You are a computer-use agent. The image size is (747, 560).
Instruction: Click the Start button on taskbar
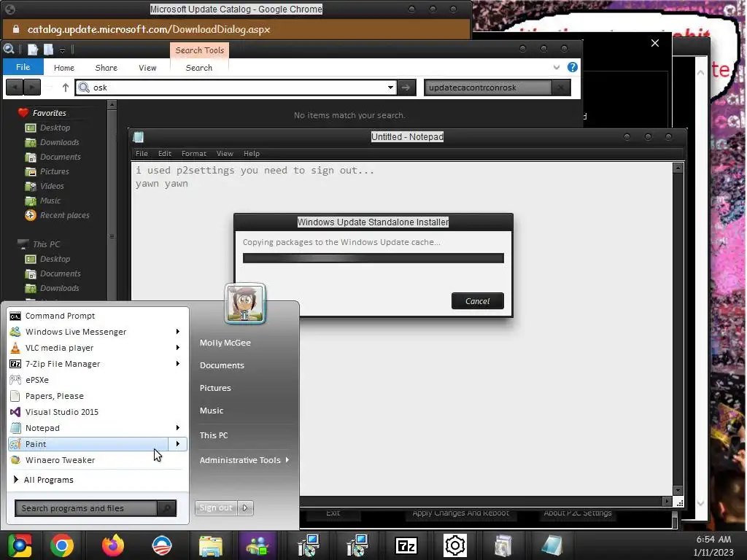pyautogui.click(x=19, y=545)
